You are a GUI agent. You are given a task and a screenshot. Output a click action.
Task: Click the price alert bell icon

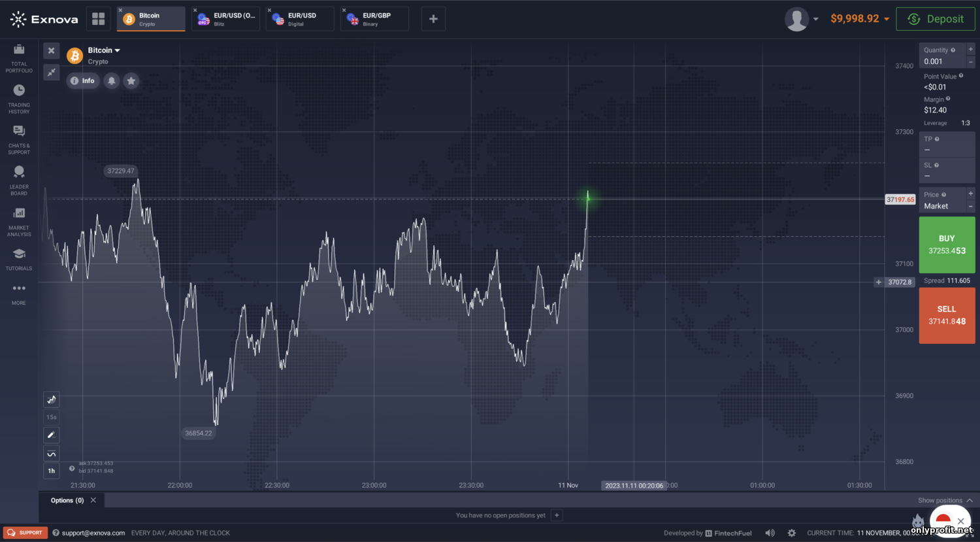click(x=112, y=81)
